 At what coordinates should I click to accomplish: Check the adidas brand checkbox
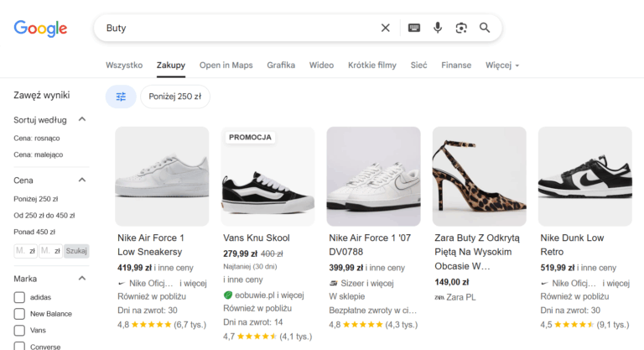tap(19, 297)
